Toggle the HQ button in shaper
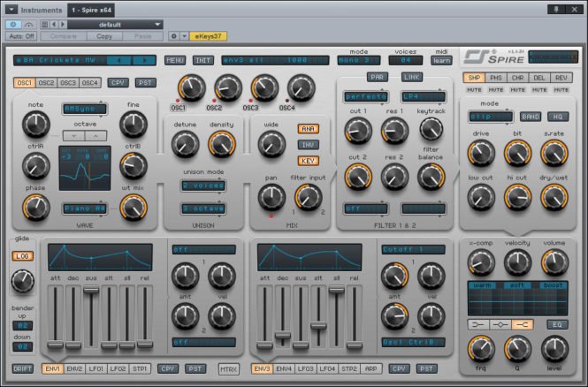 [x=558, y=117]
